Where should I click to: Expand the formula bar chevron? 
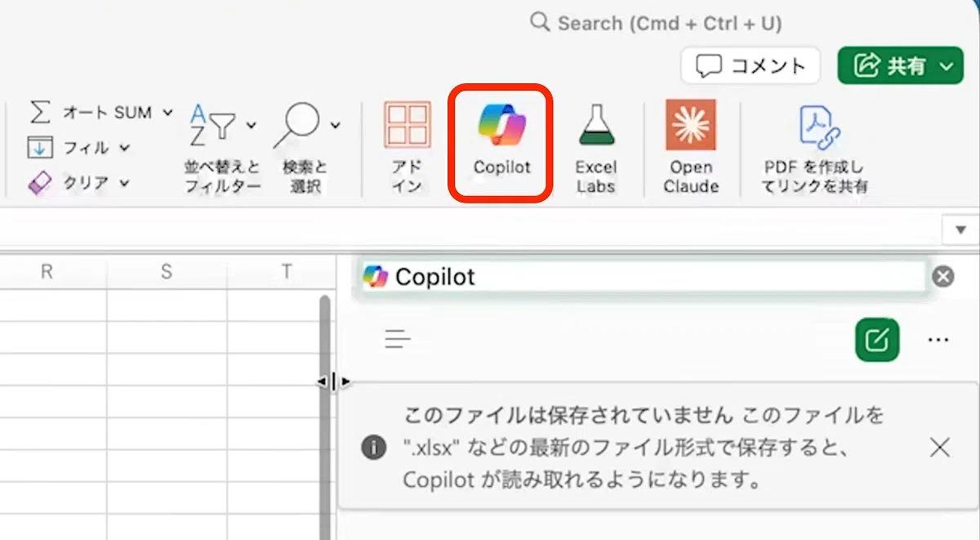point(960,230)
